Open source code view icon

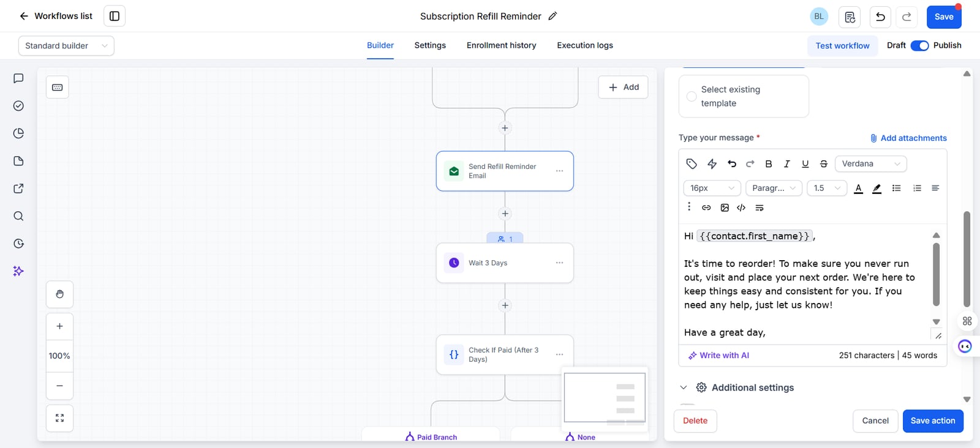point(741,207)
